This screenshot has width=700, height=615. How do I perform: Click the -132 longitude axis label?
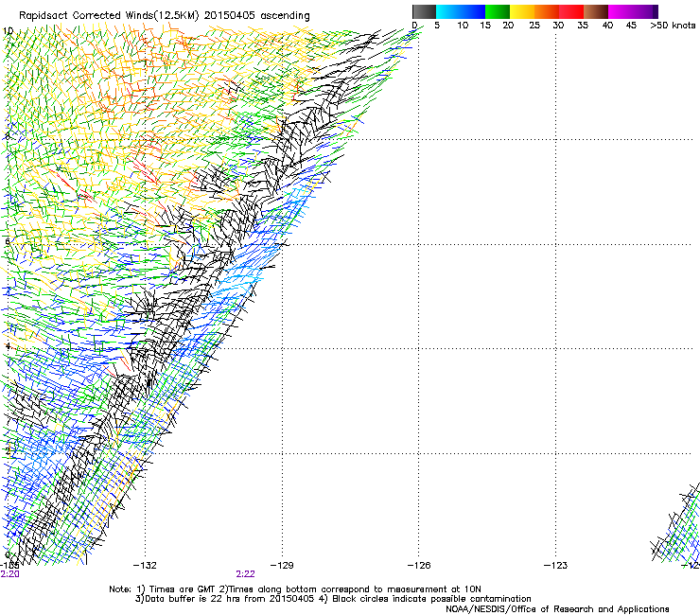[145, 566]
